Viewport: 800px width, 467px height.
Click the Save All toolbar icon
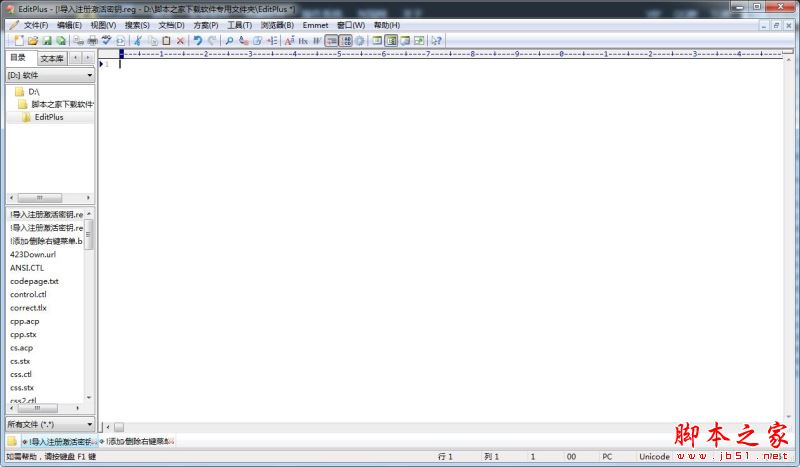61,40
